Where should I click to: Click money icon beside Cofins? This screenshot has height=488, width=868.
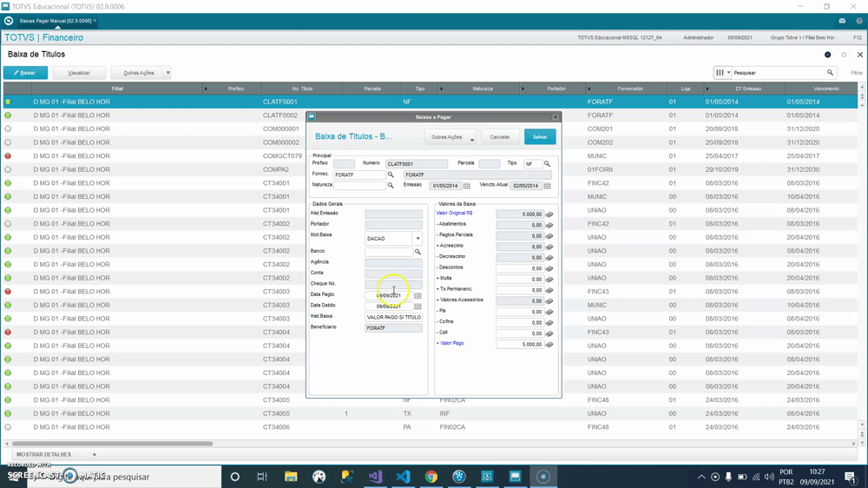click(549, 322)
